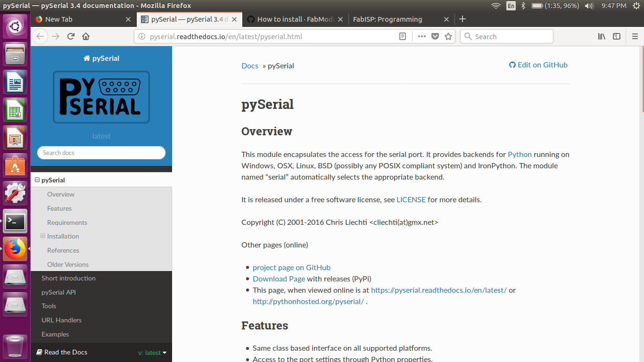
Task: Click the pySerial logo image
Action: click(101, 97)
